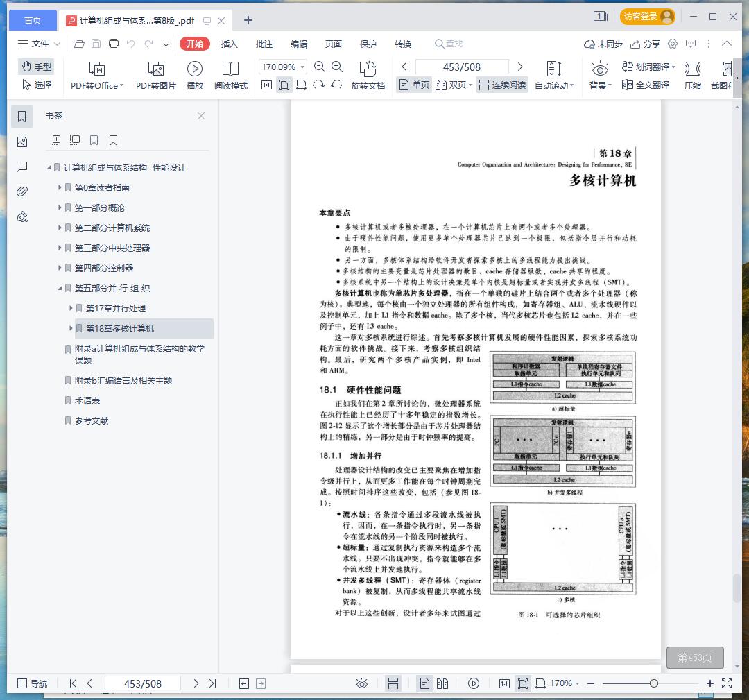Expand all bookmarks icon

(x=55, y=140)
